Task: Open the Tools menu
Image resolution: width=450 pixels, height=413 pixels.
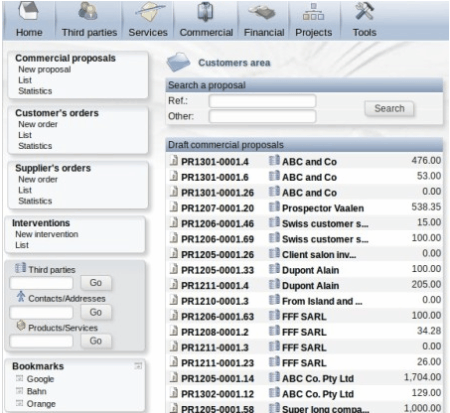Action: pos(365,32)
